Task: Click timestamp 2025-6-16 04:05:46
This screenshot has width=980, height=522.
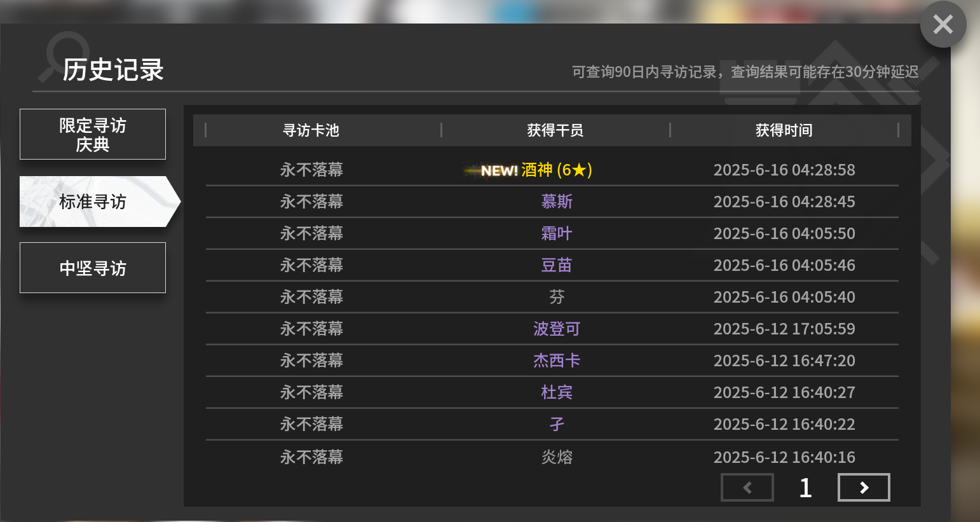Action: click(784, 265)
